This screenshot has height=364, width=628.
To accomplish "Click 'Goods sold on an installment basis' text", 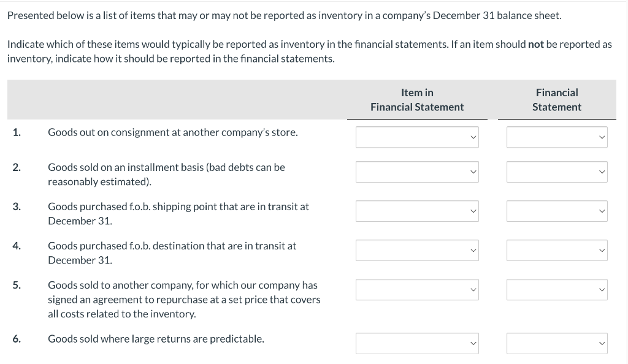I will (x=166, y=167).
